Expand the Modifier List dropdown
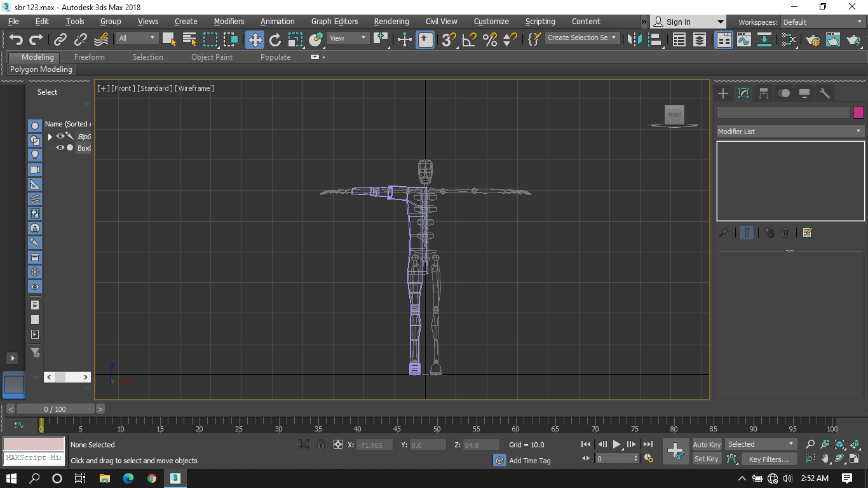Image resolution: width=868 pixels, height=488 pixels. pyautogui.click(x=790, y=131)
